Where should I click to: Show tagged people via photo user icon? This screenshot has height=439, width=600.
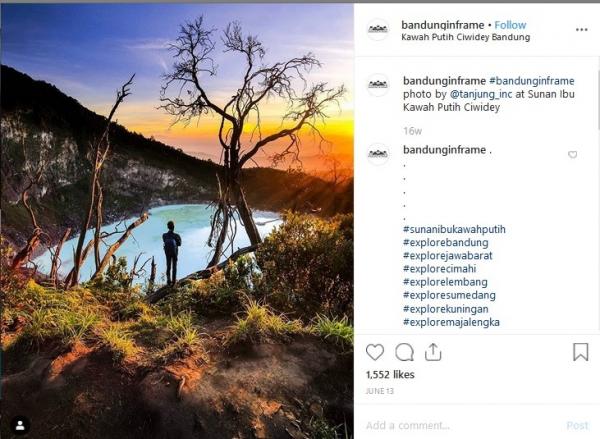(20, 424)
